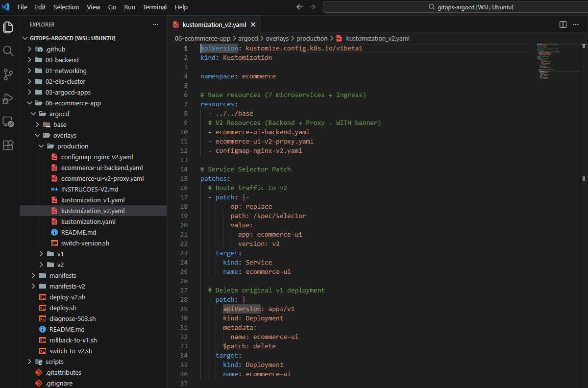Click the Go Back navigation arrow
Viewport: 588px width, 388px height.
pyautogui.click(x=300, y=7)
